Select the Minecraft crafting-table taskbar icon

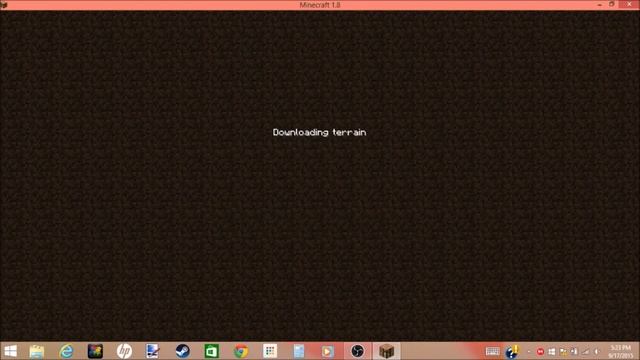click(x=386, y=351)
